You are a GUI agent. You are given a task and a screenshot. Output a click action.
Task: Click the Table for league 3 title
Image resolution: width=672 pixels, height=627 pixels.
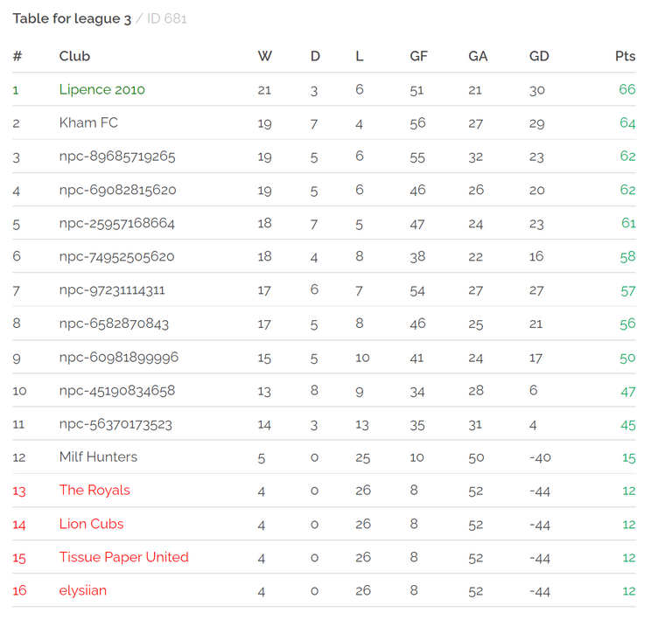click(72, 19)
